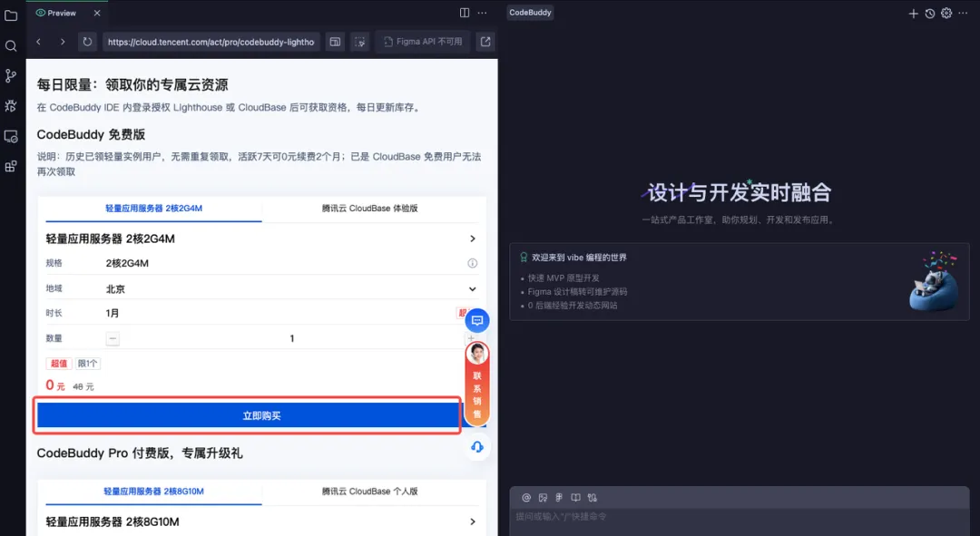The width and height of the screenshot is (980, 536).
Task: Open the Search icon in sidebar
Action: tap(11, 45)
